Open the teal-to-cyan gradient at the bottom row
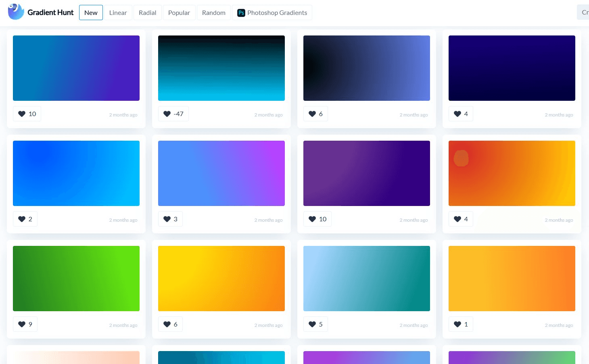 tap(221, 358)
